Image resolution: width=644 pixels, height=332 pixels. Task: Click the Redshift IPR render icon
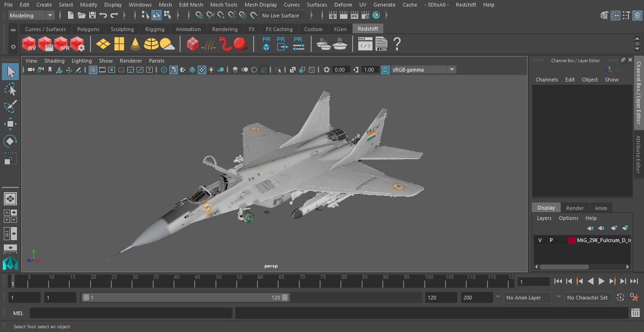click(61, 44)
